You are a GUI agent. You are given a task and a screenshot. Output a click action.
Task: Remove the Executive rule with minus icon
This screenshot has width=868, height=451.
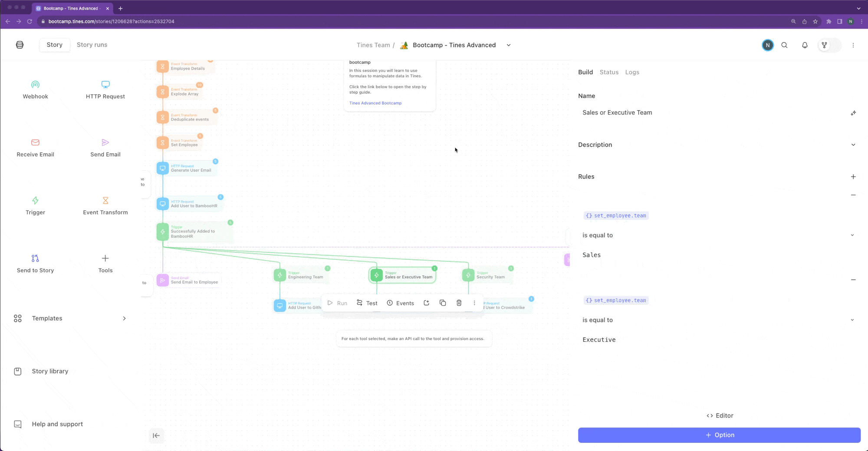(853, 280)
